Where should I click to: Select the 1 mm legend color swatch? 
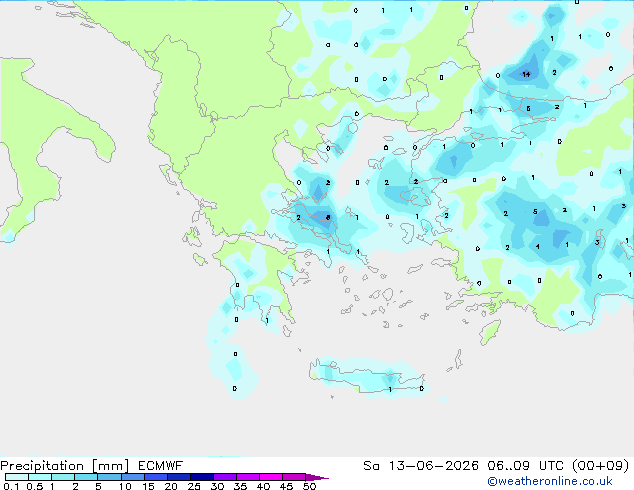tap(63, 477)
